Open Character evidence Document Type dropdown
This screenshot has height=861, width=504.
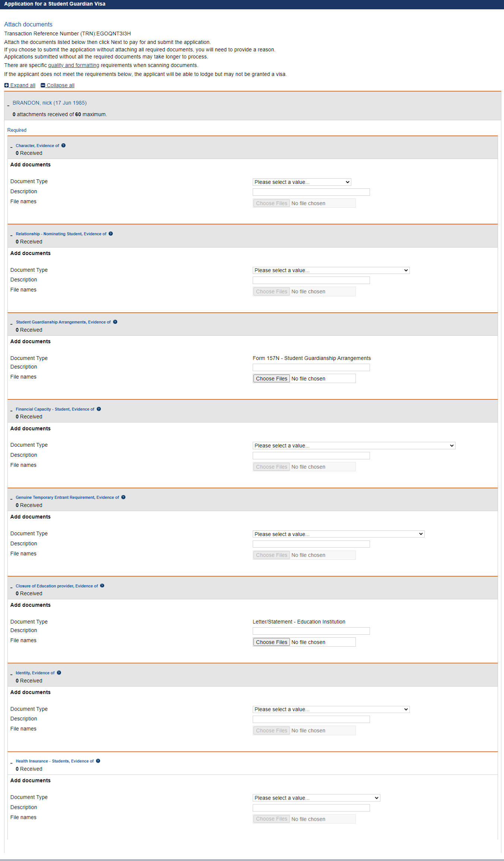pos(302,182)
